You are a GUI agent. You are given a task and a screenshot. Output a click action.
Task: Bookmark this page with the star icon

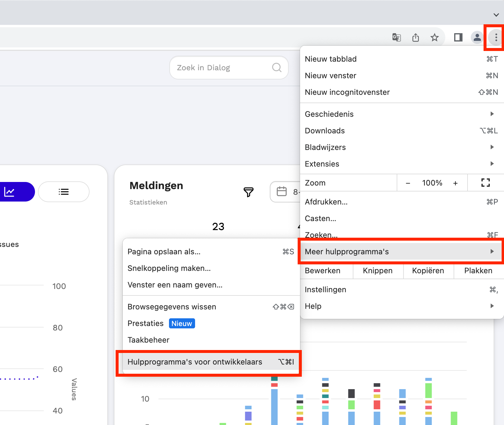434,37
